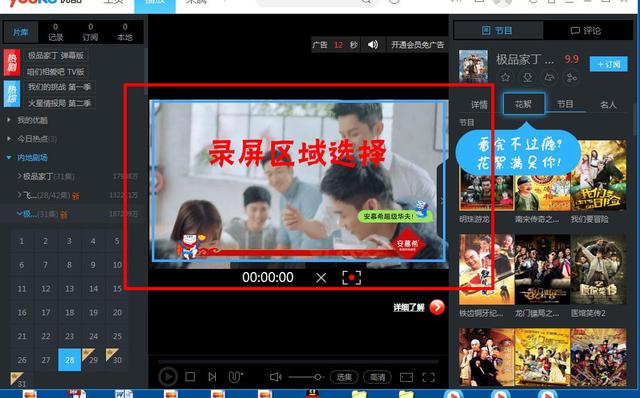Open the 本地 local tab
This screenshot has height=398, width=640.
click(x=125, y=32)
